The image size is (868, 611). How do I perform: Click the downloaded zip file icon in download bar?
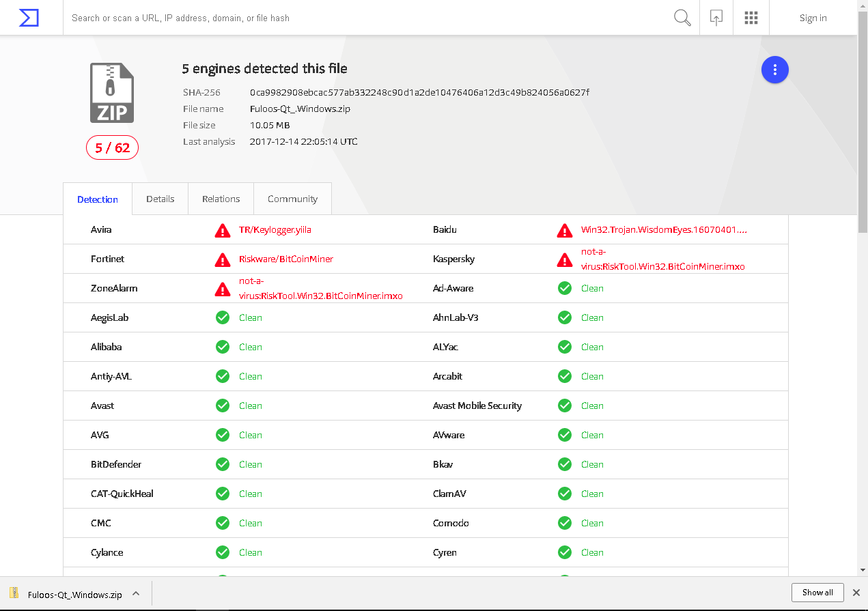pyautogui.click(x=14, y=593)
